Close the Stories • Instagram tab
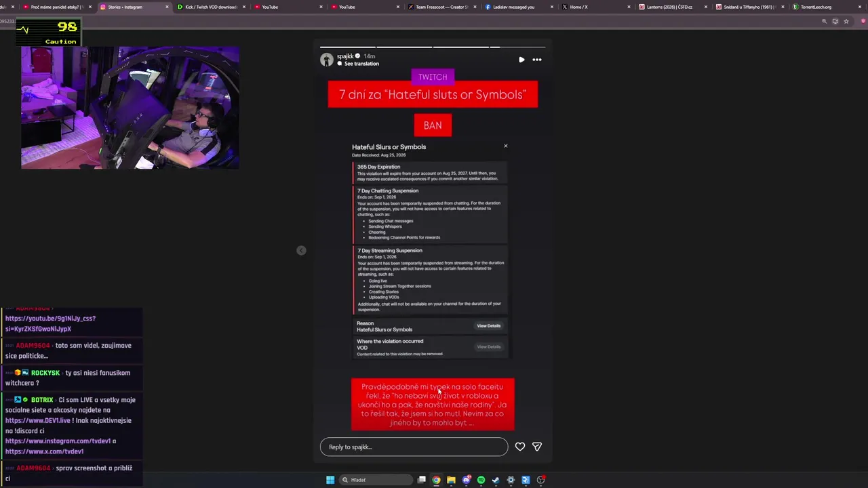The height and width of the screenshot is (488, 868). (167, 7)
